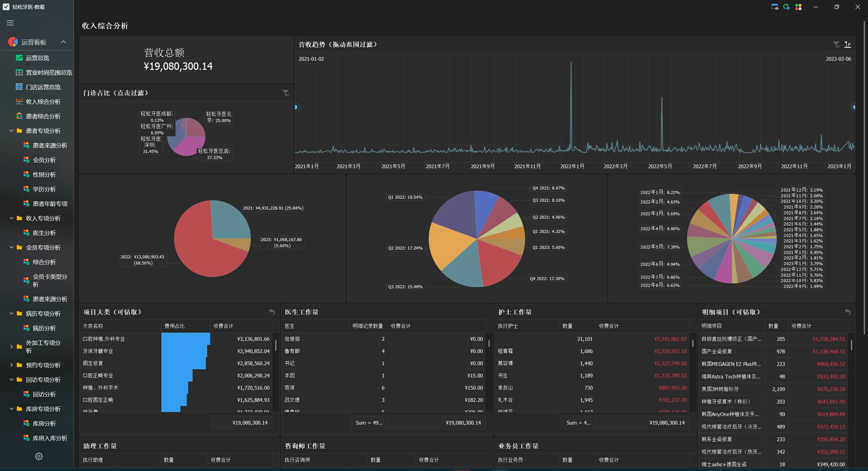Open 患者来源分析 under 患者专项分析

coord(50,145)
